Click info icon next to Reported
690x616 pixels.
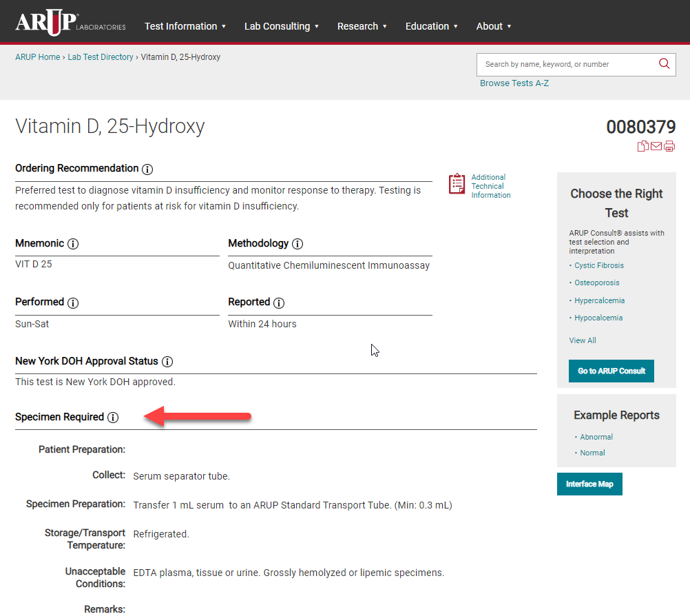pos(279,303)
